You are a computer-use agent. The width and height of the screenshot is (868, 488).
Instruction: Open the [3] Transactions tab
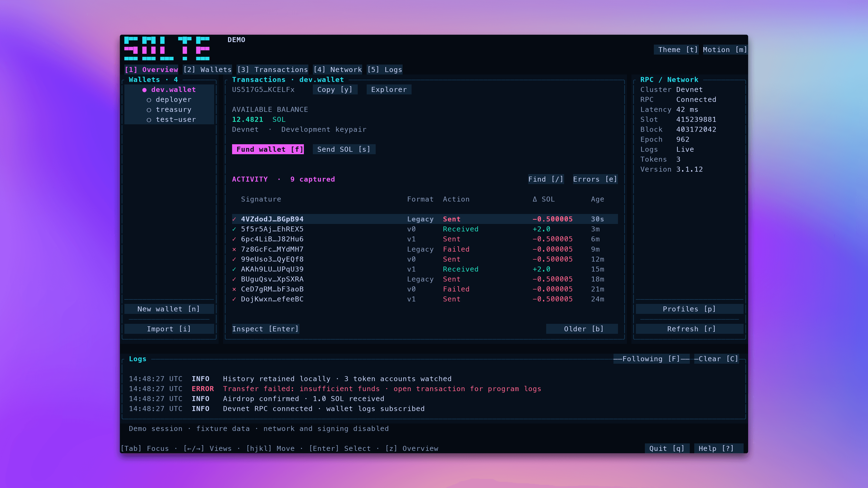[272, 70]
